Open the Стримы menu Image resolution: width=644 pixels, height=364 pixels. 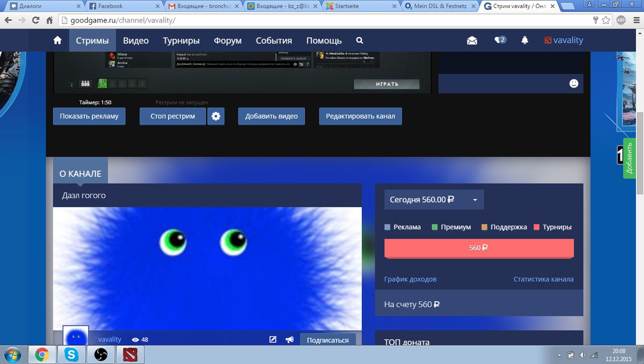(93, 40)
